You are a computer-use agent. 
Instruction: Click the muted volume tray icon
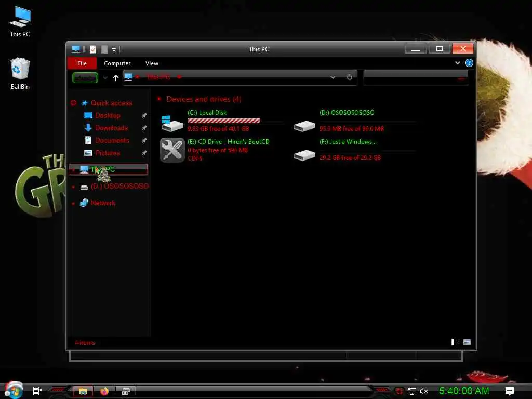coord(424,391)
